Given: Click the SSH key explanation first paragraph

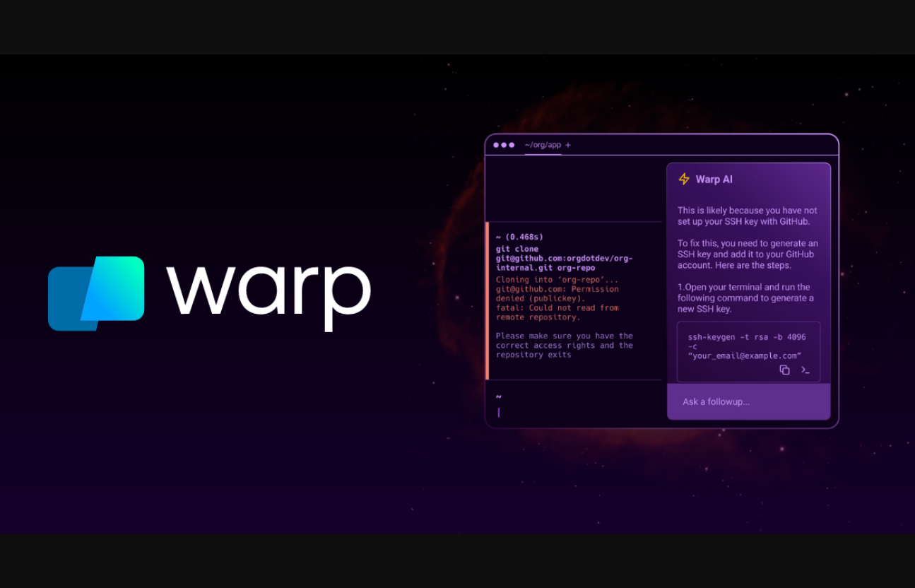Looking at the screenshot, I should pos(747,216).
